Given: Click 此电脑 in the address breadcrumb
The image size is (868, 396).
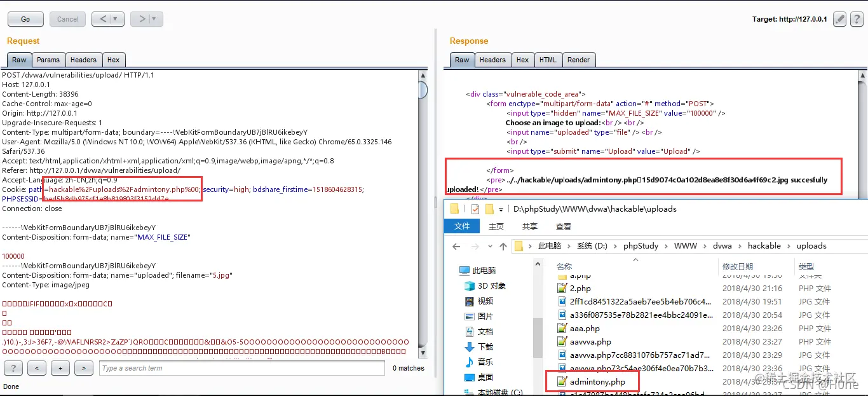Looking at the screenshot, I should point(550,246).
